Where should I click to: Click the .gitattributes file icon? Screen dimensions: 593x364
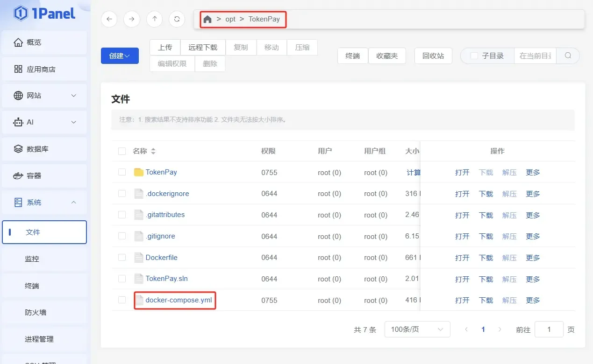(x=138, y=215)
